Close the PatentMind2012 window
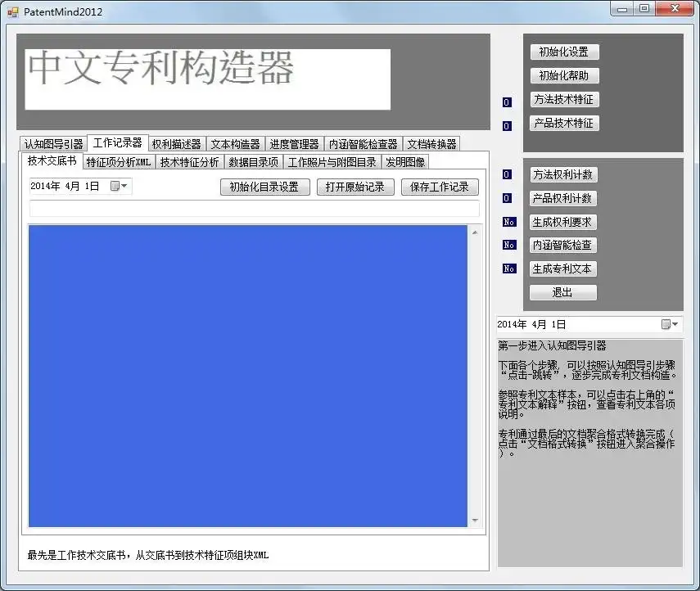 [675, 9]
